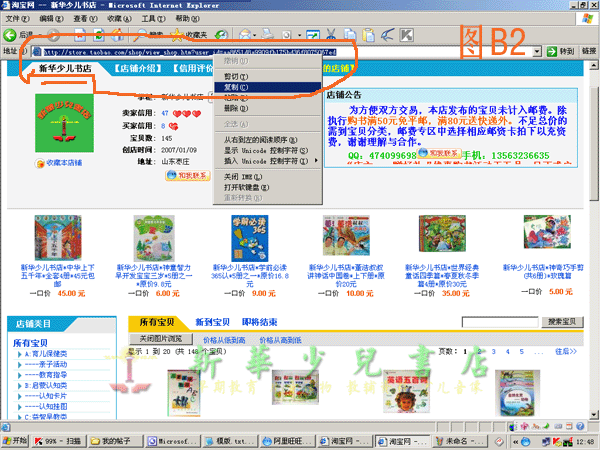Click the Copy toolbar icon
The height and width of the screenshot is (450, 600).
[350, 35]
